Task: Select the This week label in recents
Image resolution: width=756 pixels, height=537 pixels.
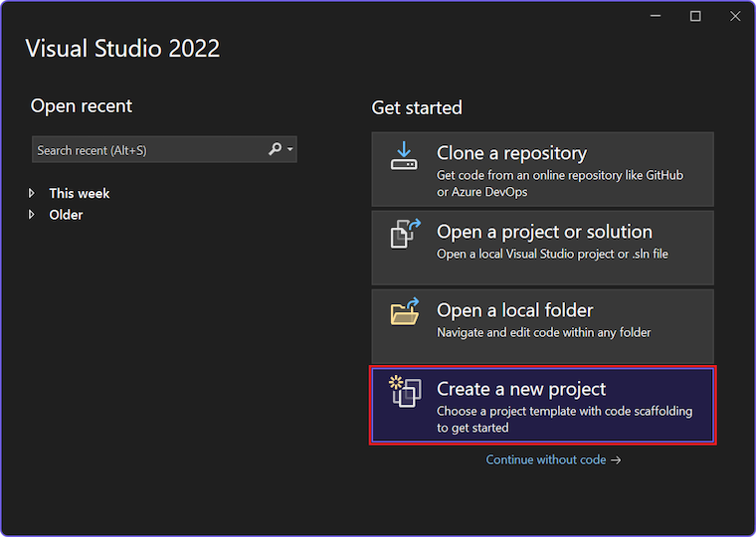Action: point(80,193)
